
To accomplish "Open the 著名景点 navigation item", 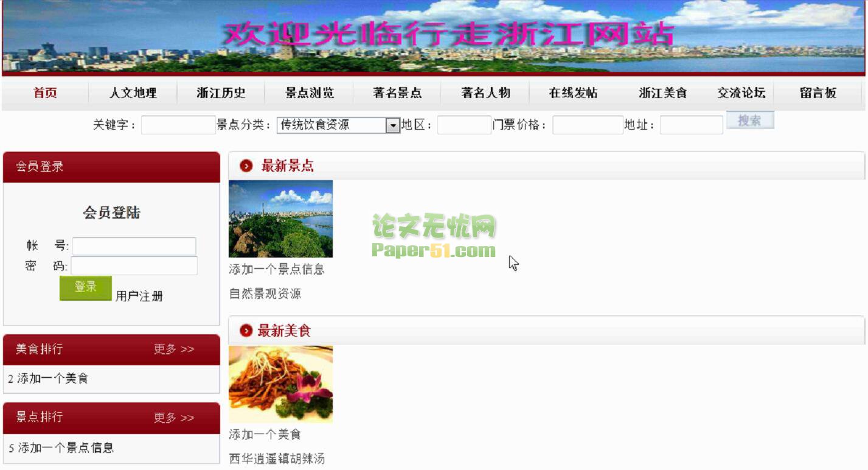I will coord(397,93).
